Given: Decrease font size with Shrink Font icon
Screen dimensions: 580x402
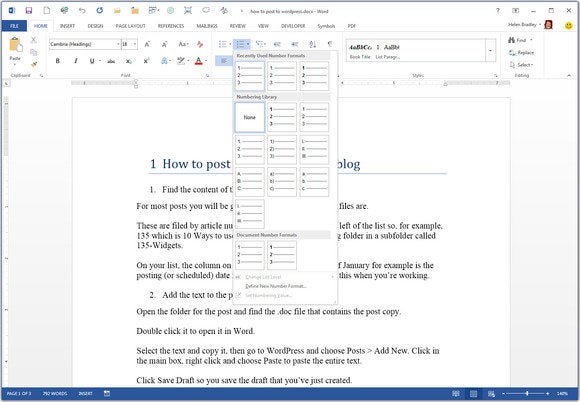Looking at the screenshot, I should point(164,44).
